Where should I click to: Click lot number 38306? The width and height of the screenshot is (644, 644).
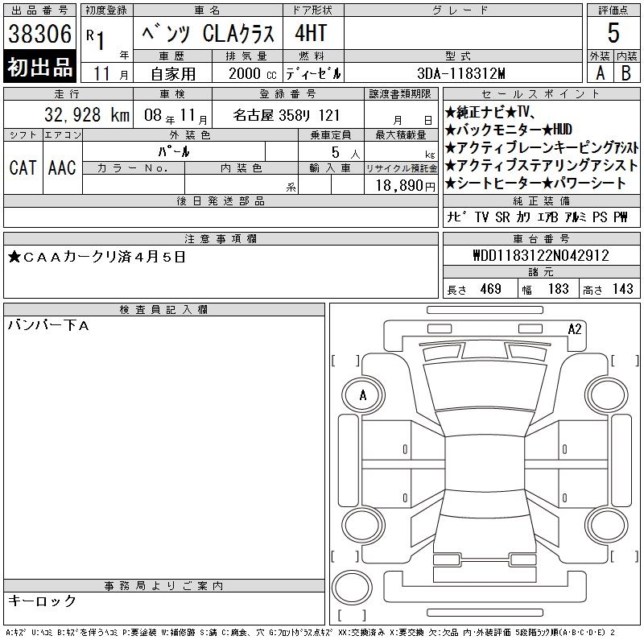pos(39,33)
